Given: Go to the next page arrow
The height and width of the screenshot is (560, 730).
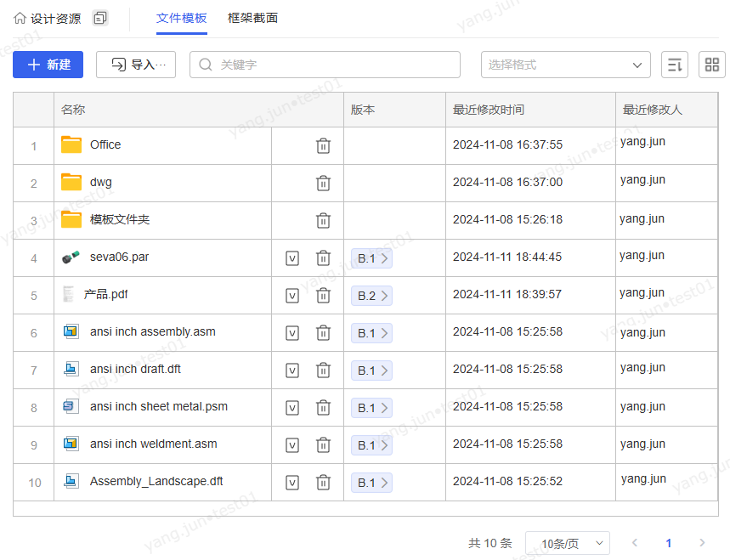Looking at the screenshot, I should pos(702,543).
